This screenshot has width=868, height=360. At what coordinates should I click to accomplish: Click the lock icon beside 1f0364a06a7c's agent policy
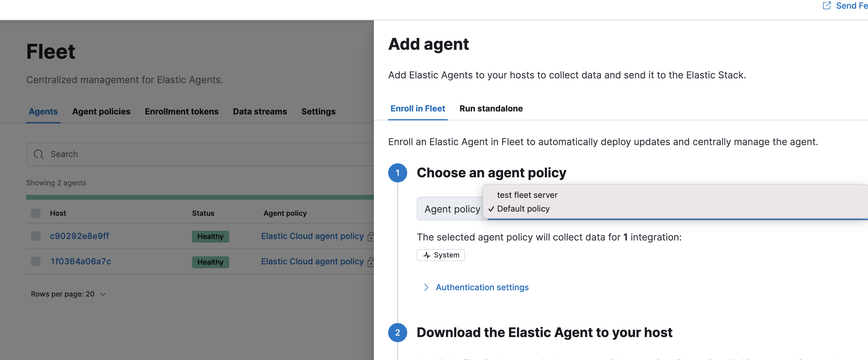coord(371,263)
